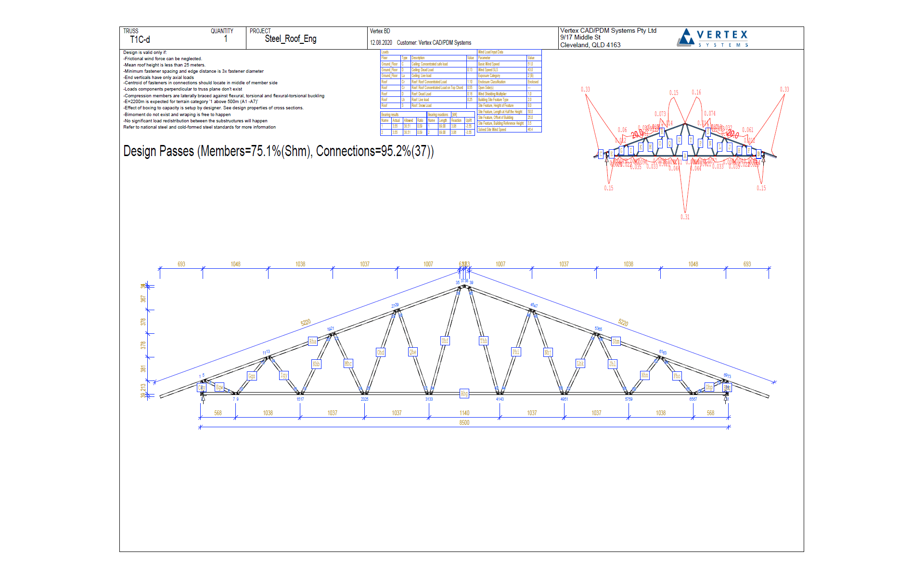924x578 pixels.
Task: Click the Egw member label near the left support
Action: click(219, 387)
